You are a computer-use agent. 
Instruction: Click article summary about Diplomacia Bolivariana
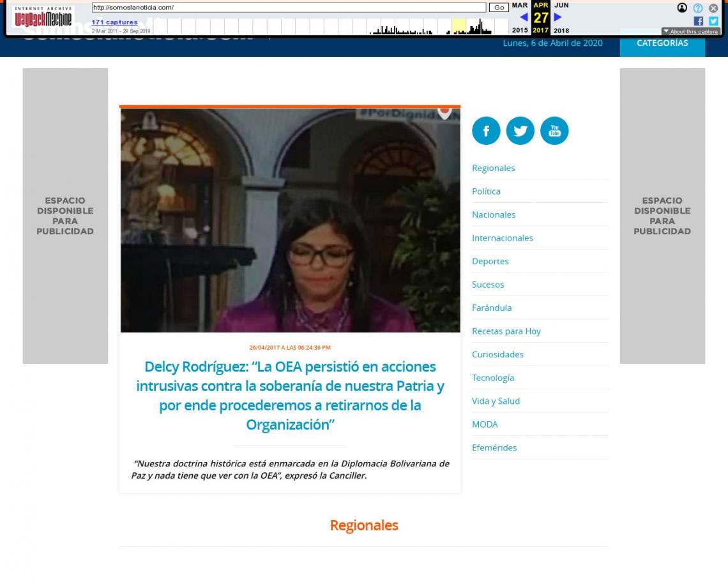click(290, 469)
